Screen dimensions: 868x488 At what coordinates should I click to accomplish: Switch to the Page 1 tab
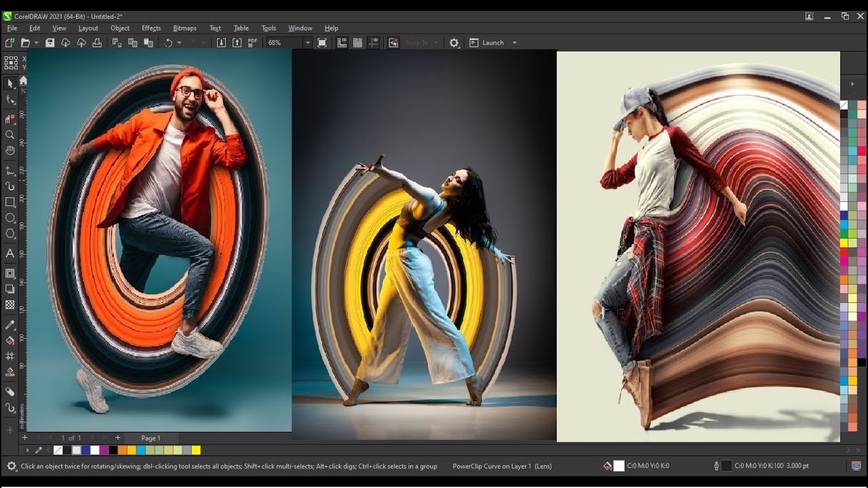151,438
